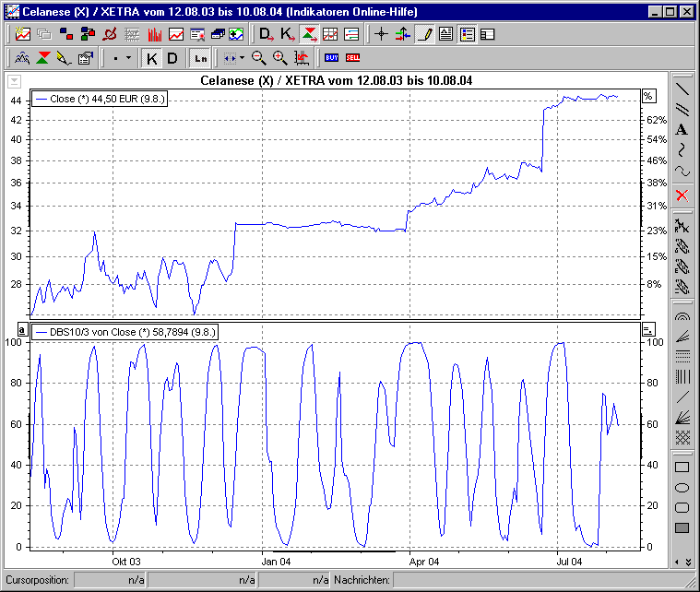
Task: Toggle the 'D' chart mode button
Action: coord(172,58)
